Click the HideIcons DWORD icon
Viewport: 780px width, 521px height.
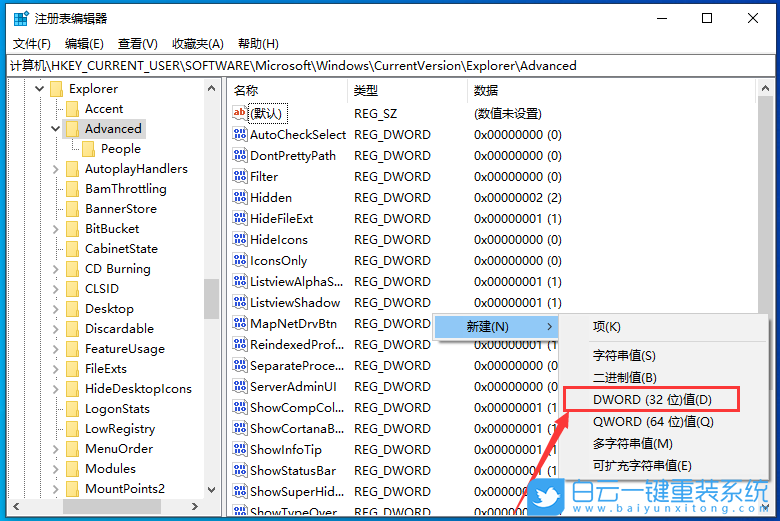(x=239, y=239)
